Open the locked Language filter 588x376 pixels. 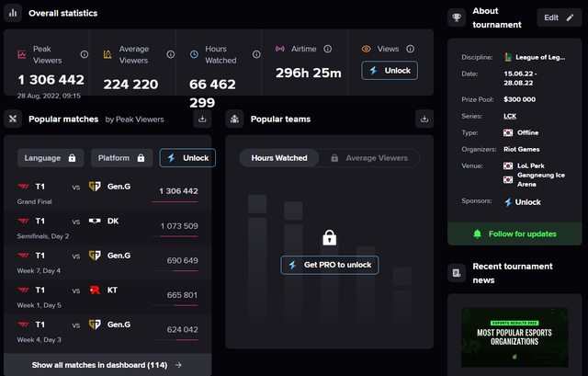pyautogui.click(x=51, y=158)
